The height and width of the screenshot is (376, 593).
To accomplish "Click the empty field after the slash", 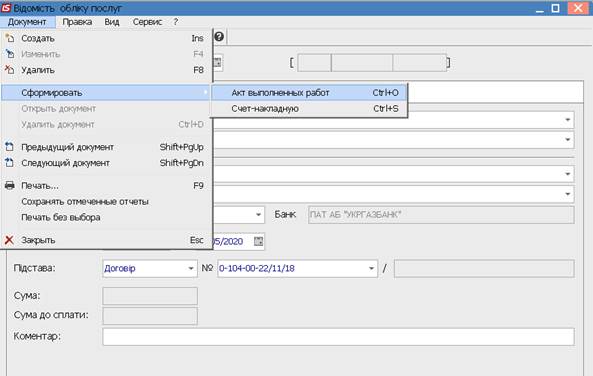I will [484, 268].
